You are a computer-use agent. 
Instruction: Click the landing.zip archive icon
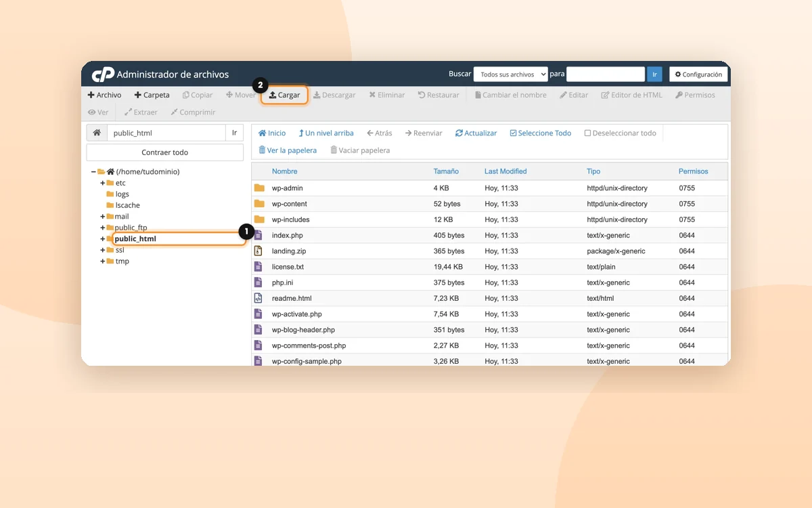258,251
